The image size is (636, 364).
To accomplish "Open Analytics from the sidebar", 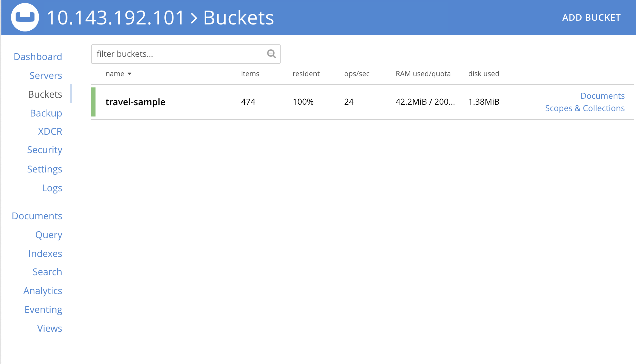I will point(43,291).
